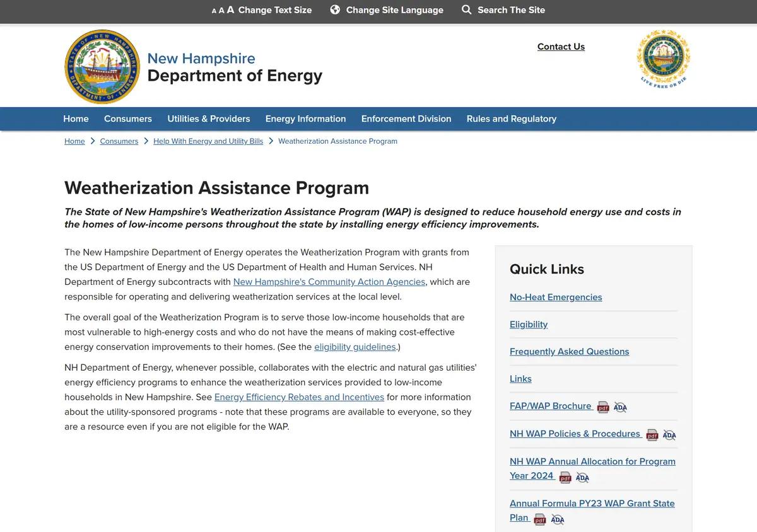This screenshot has width=757, height=532.
Task: Click the ADA icon for PY23 WAP Grant State Plan
Action: point(557,519)
